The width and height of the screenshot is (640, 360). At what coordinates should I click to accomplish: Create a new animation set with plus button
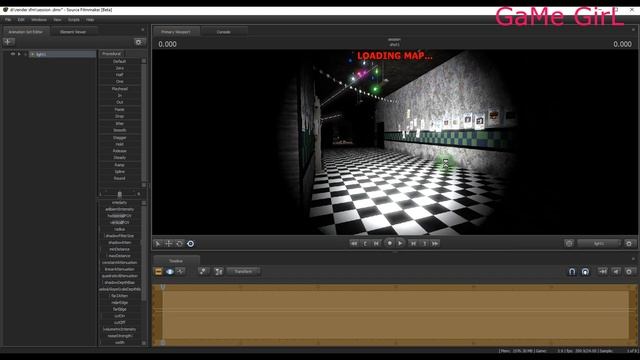(x=9, y=42)
